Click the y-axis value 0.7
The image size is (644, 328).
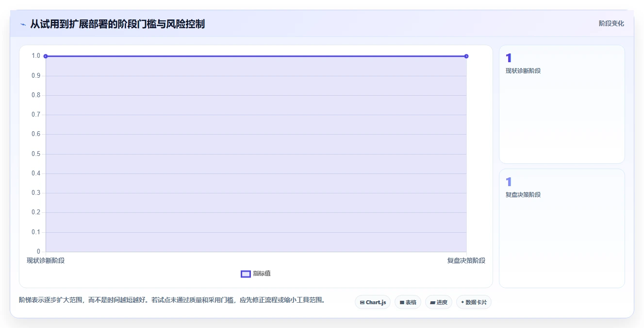click(x=36, y=115)
